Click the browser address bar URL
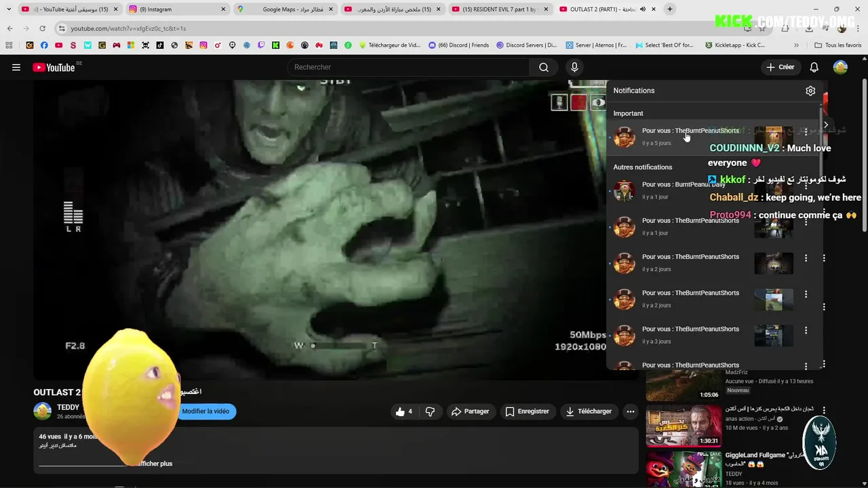This screenshot has width=868, height=488. click(x=129, y=28)
